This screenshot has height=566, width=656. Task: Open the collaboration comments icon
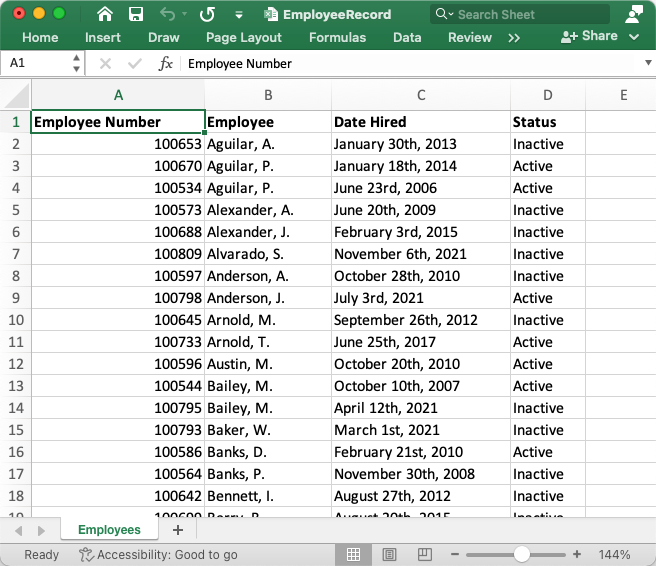[x=633, y=14]
